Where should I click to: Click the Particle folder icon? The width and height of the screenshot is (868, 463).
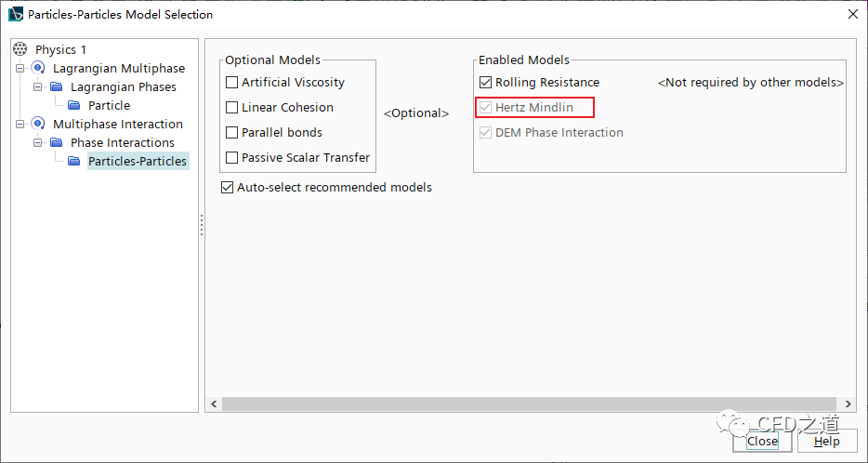[73, 105]
